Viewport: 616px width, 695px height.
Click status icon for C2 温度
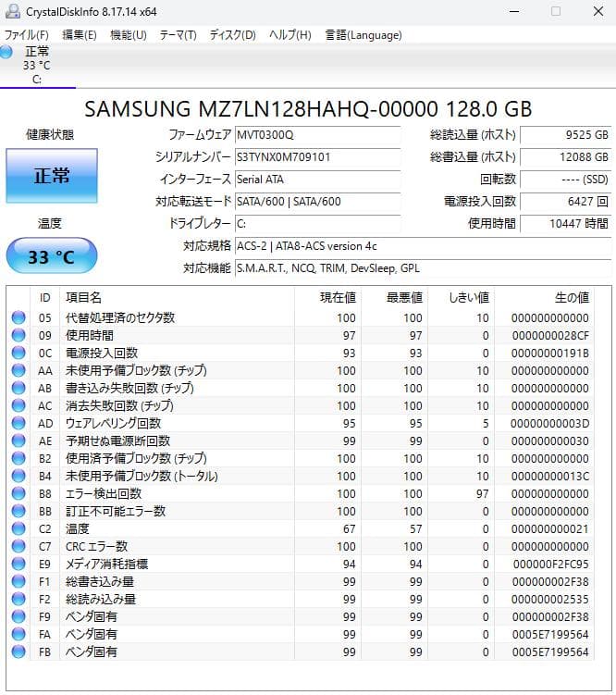(18, 528)
